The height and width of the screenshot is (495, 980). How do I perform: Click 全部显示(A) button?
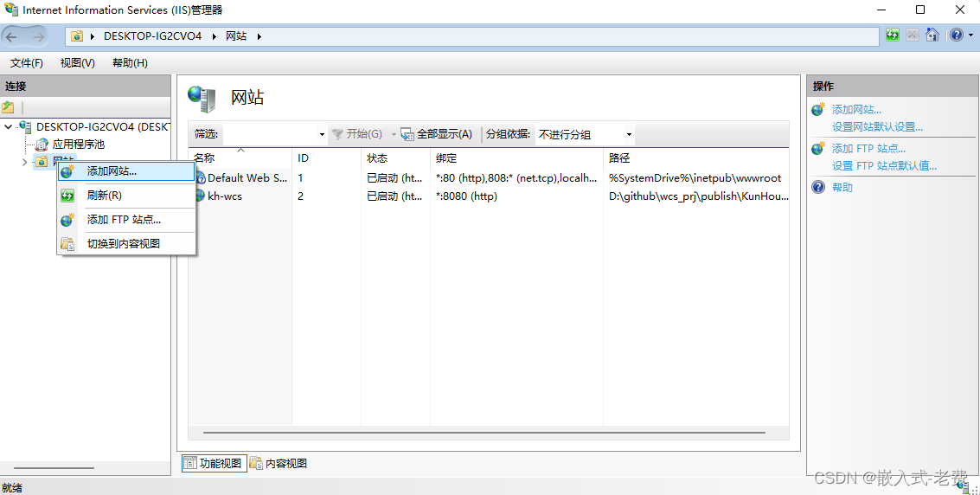pyautogui.click(x=436, y=134)
